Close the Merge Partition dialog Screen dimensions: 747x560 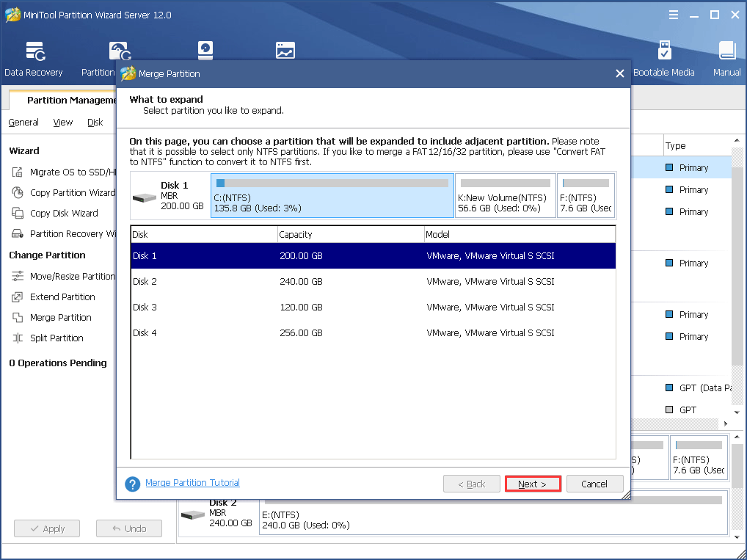point(619,73)
